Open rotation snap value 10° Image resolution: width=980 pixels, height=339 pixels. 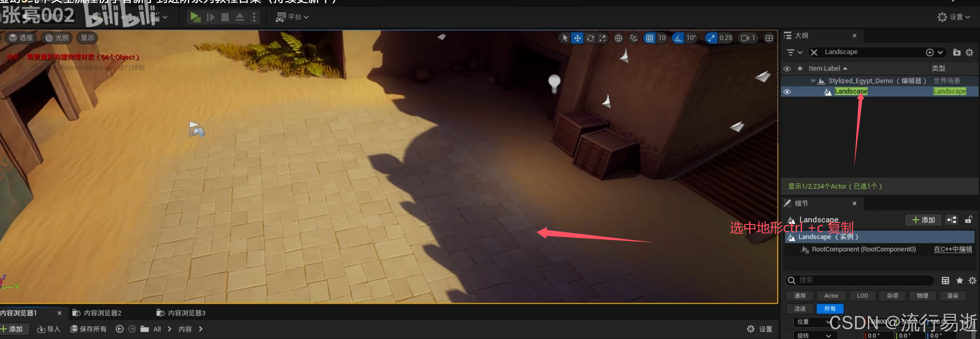point(691,38)
